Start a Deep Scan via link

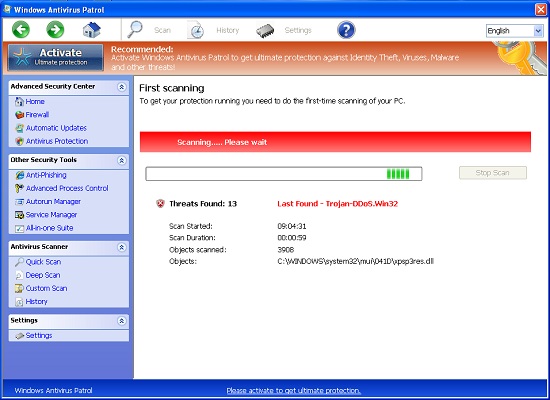[x=43, y=275]
